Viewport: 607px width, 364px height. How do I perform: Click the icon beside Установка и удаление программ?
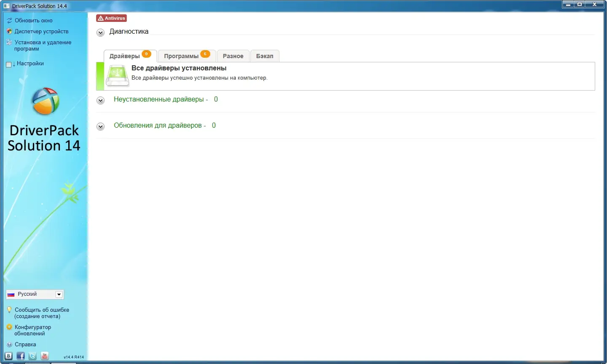click(9, 42)
